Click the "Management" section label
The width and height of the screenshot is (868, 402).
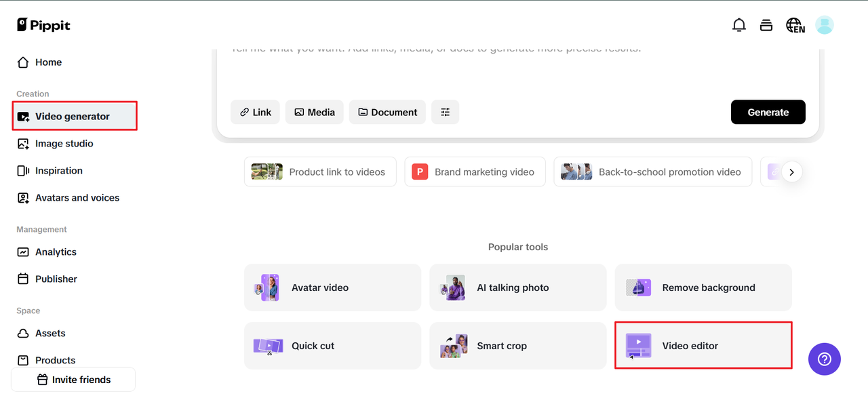click(x=41, y=230)
